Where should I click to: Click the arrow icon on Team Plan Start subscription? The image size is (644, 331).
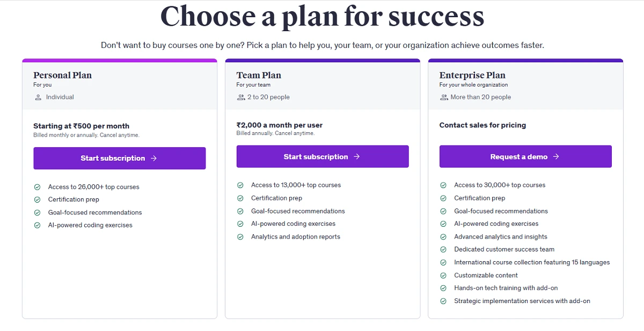(357, 157)
